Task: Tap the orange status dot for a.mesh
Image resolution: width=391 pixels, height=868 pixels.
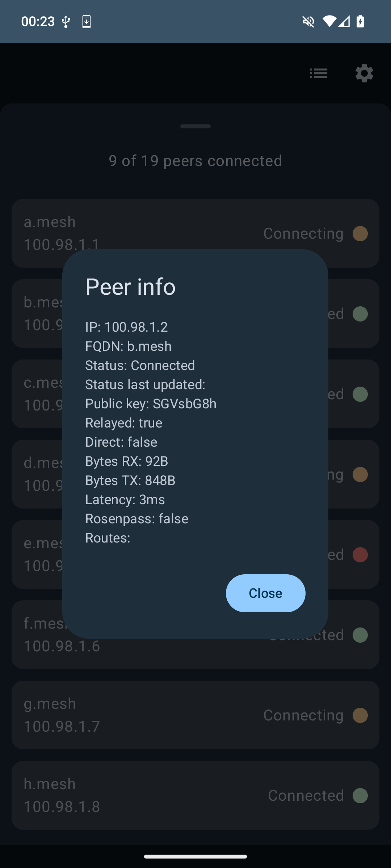Action: coord(360,234)
